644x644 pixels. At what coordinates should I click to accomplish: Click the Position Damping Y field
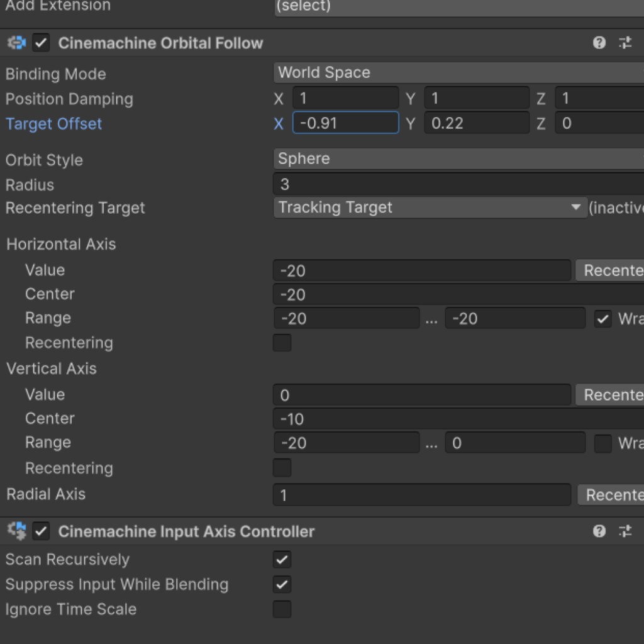[x=477, y=98]
